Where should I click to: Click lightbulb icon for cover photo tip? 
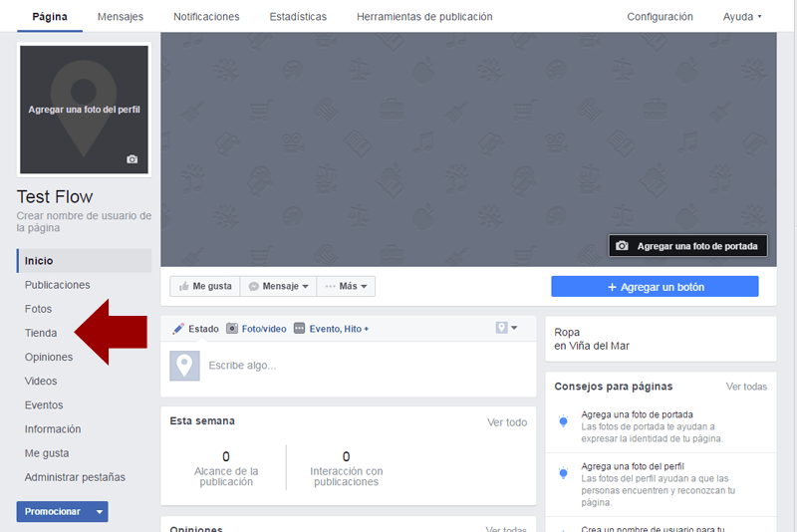[x=563, y=420]
